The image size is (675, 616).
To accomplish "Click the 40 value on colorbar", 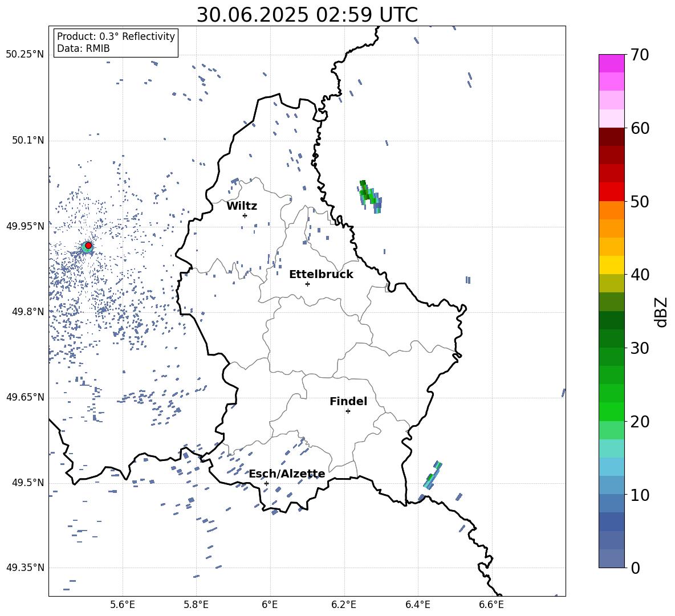I will (640, 275).
